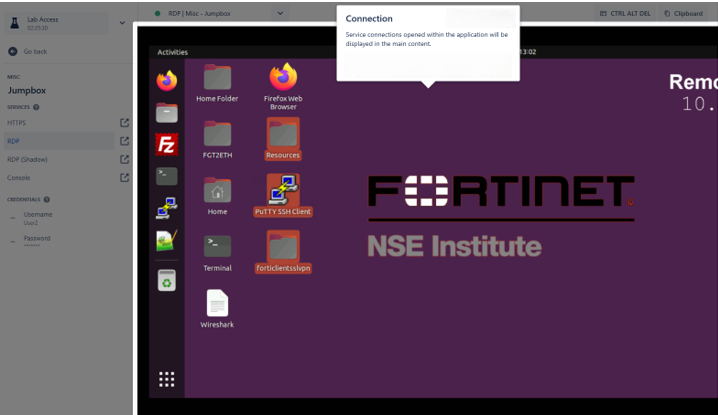Image resolution: width=718 pixels, height=415 pixels.
Task: Open the Activities menu
Action: click(x=173, y=52)
